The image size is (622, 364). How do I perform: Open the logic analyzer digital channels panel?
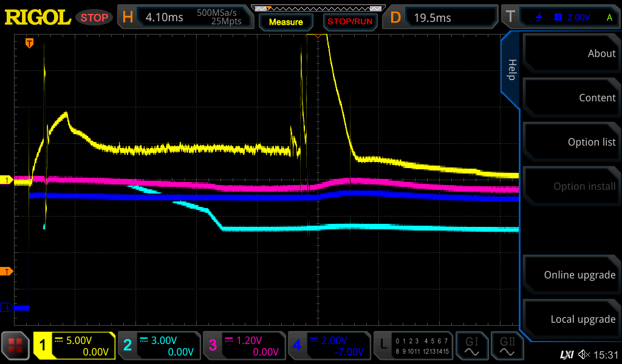[x=413, y=346]
